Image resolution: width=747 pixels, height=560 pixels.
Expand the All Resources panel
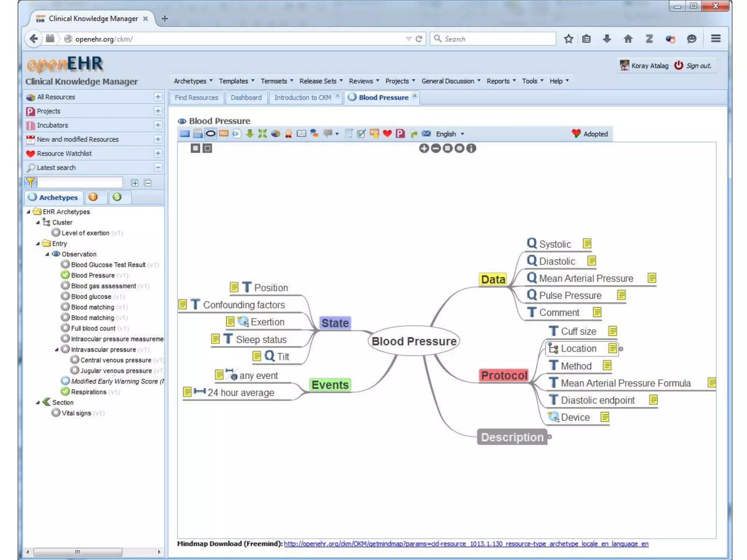158,97
